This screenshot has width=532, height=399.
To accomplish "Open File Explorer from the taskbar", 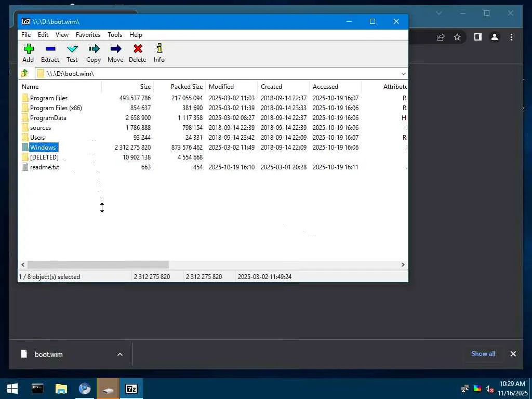I will pos(61,389).
